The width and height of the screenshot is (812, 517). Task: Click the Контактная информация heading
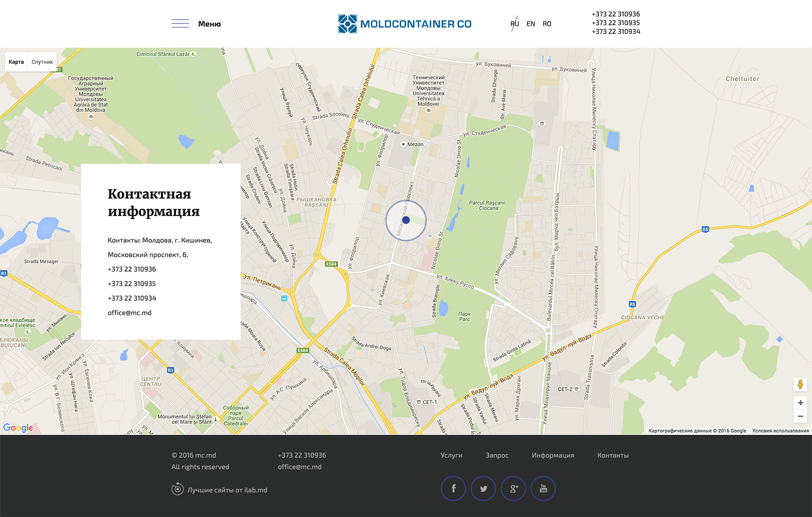click(x=154, y=202)
